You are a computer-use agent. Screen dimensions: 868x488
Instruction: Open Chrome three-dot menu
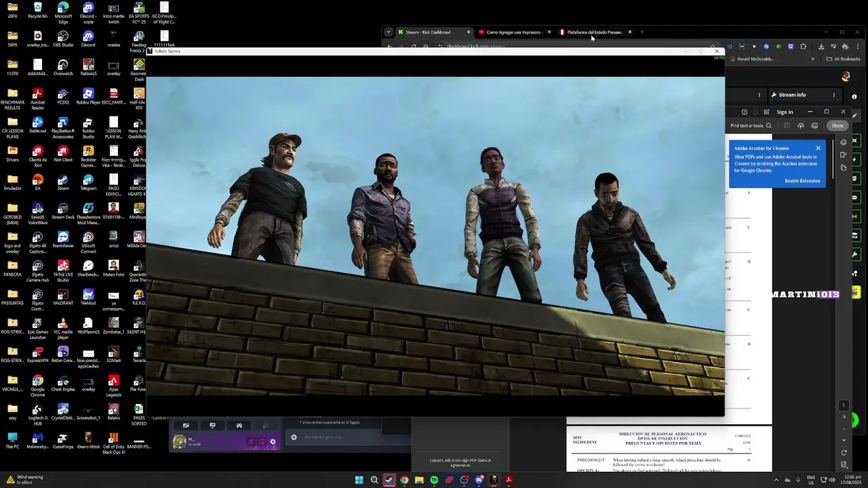point(857,47)
